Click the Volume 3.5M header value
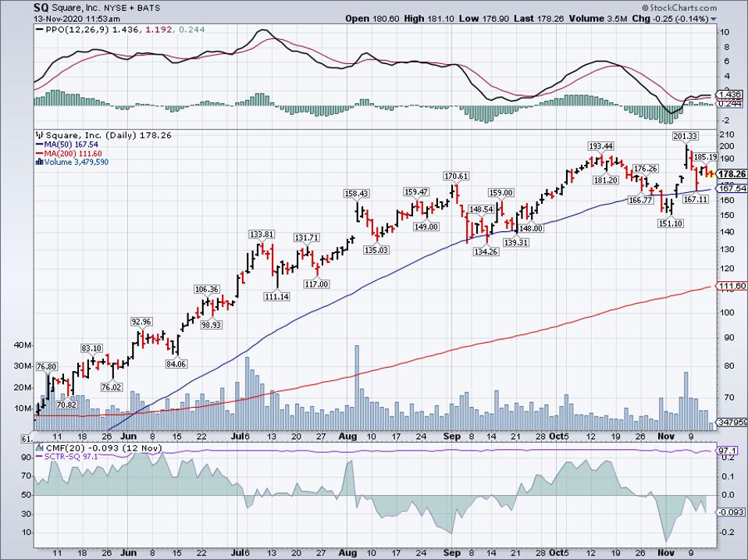Viewport: 748px width, 560px height. point(598,19)
